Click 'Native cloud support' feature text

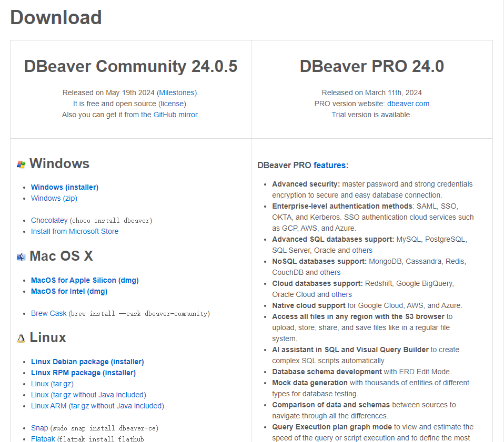tap(309, 305)
